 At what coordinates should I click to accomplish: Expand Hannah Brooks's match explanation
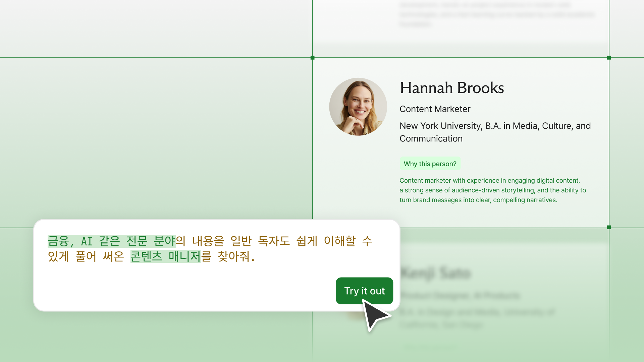coord(492,190)
